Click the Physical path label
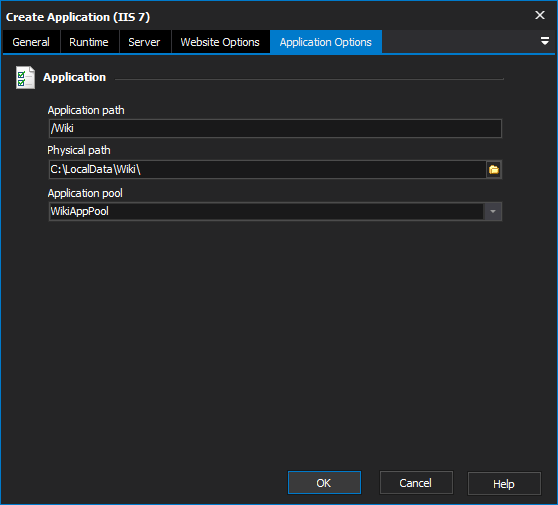 79,150
